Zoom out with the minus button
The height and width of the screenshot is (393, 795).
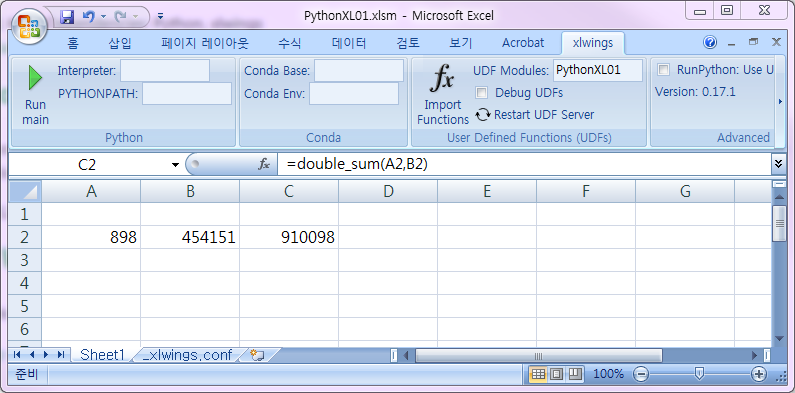[x=641, y=375]
